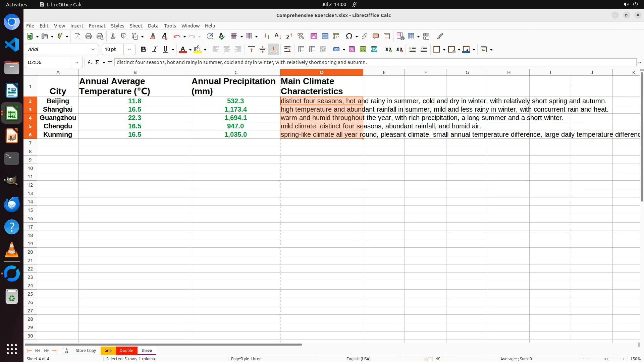
Task: Toggle wrap text for selected cells
Action: point(287,49)
